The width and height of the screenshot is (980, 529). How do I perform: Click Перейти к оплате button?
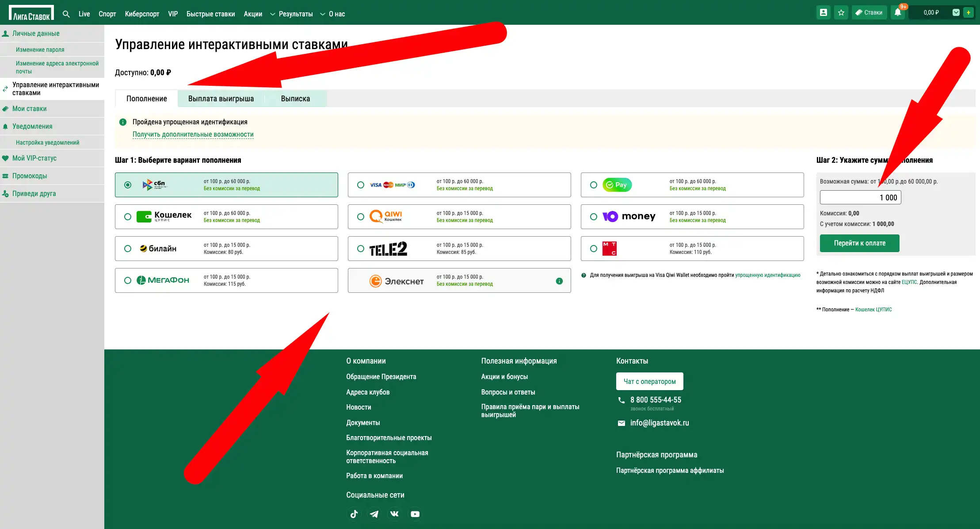(859, 243)
